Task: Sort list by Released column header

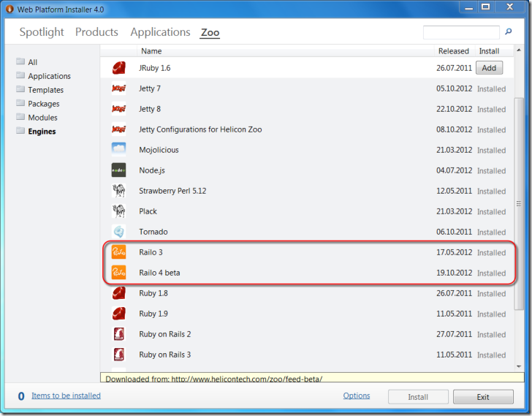Action: tap(453, 51)
